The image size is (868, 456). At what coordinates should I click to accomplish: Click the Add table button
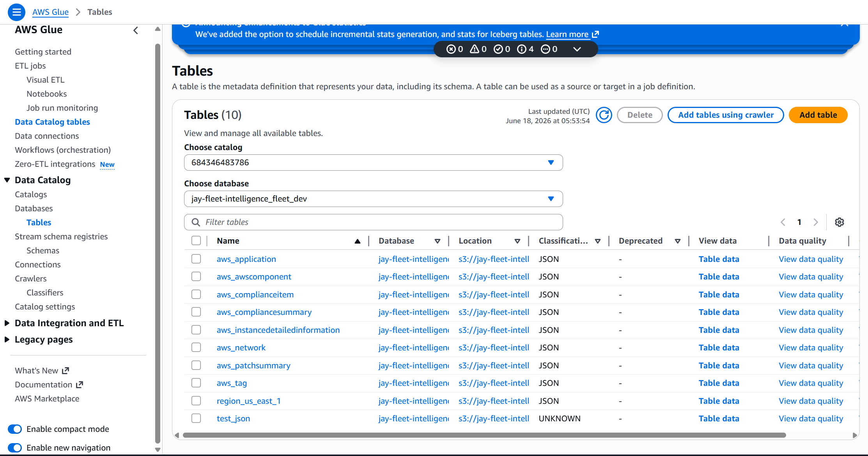tap(818, 115)
